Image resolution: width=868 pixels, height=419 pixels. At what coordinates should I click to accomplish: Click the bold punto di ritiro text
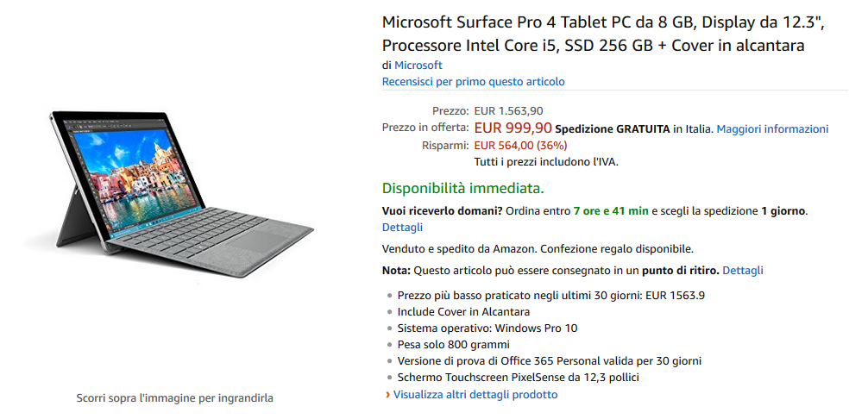pos(681,271)
